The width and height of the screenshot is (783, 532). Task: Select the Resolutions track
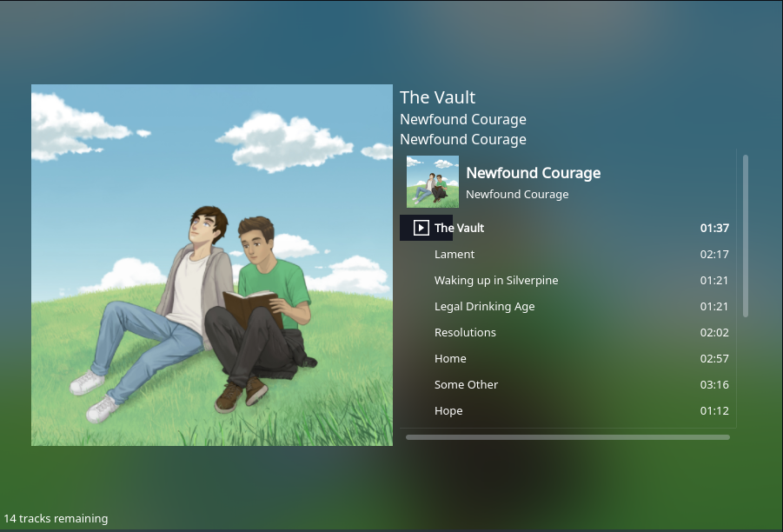tap(567, 332)
